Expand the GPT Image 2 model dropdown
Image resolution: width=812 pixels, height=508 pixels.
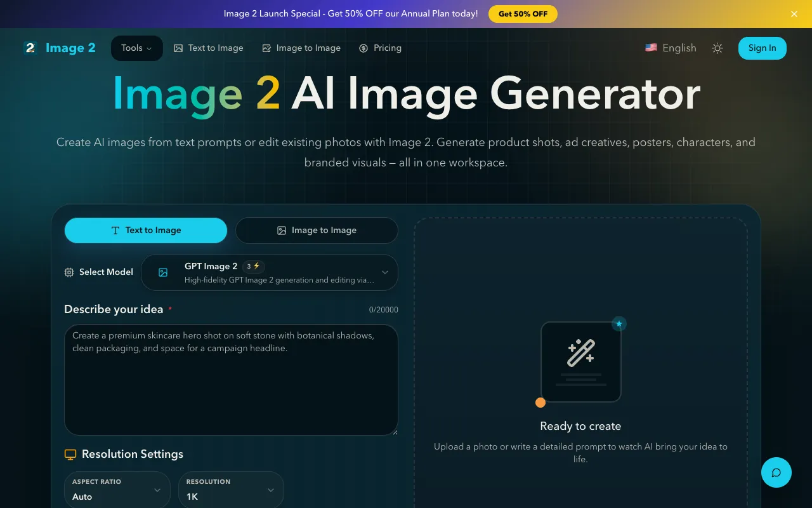point(270,272)
